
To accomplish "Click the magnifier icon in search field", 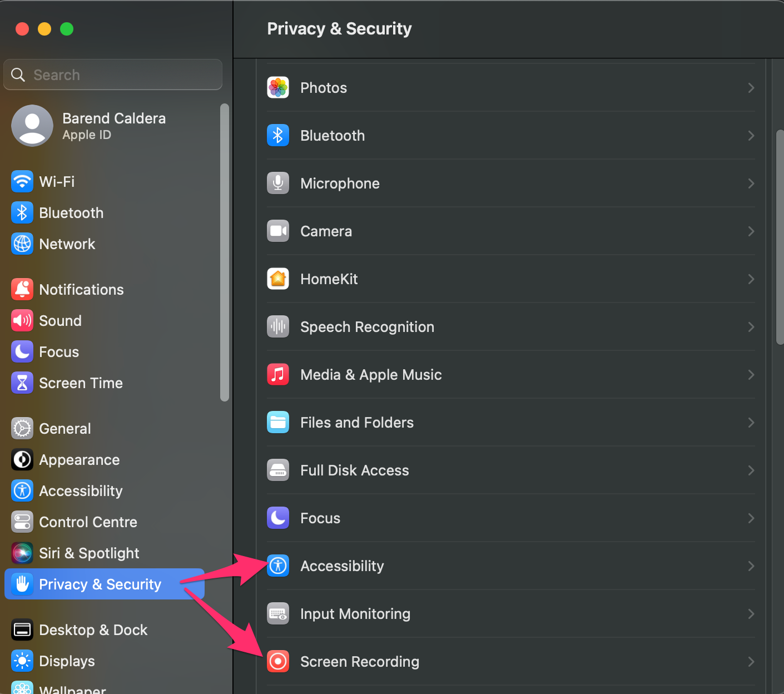I will tap(18, 75).
